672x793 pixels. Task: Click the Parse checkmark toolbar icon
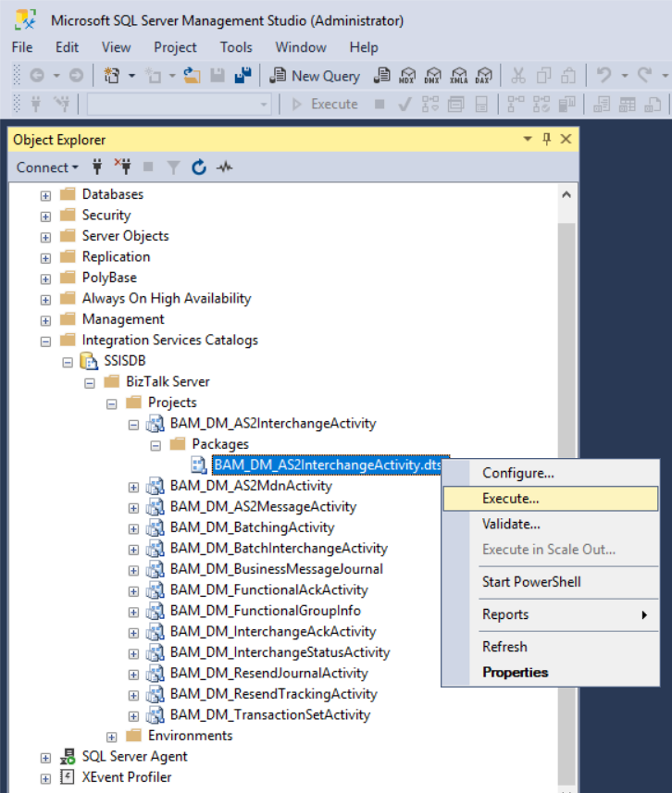click(x=404, y=105)
